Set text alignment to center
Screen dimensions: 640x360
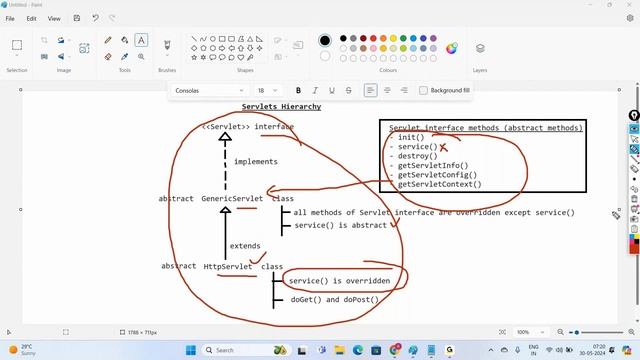point(387,91)
